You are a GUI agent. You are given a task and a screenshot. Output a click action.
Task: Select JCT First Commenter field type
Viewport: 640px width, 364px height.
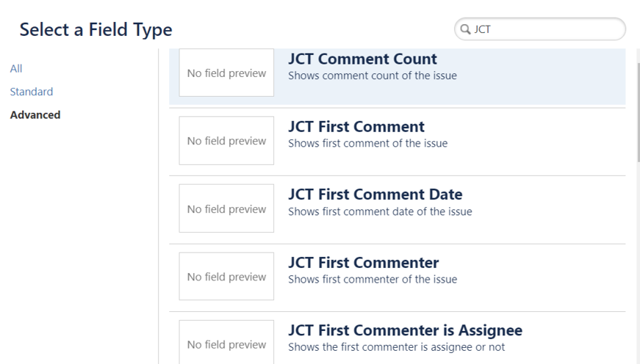pos(363,263)
